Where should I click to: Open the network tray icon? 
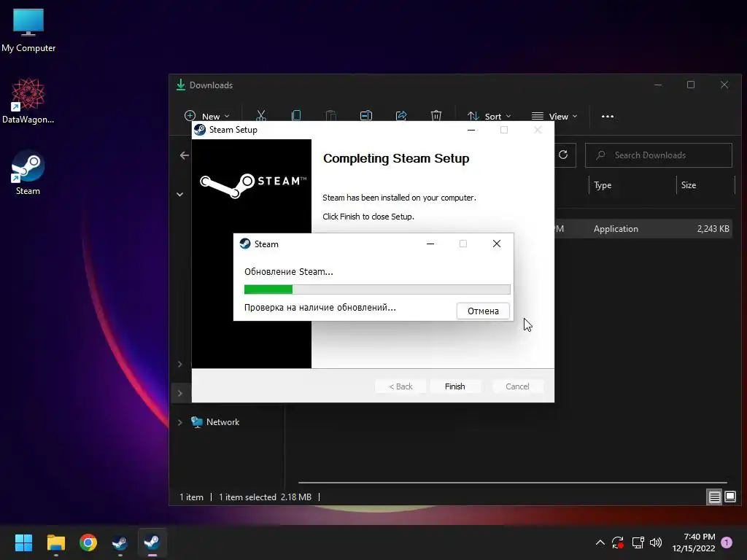pos(638,542)
